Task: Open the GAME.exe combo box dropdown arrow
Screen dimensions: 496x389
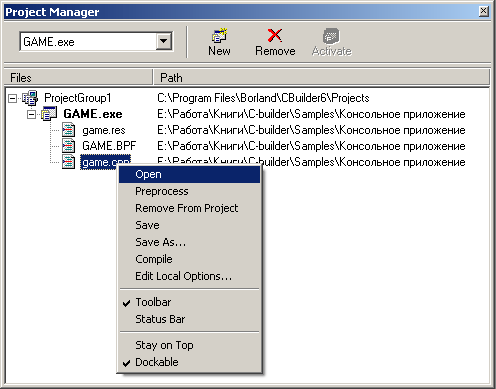Action: pos(164,41)
